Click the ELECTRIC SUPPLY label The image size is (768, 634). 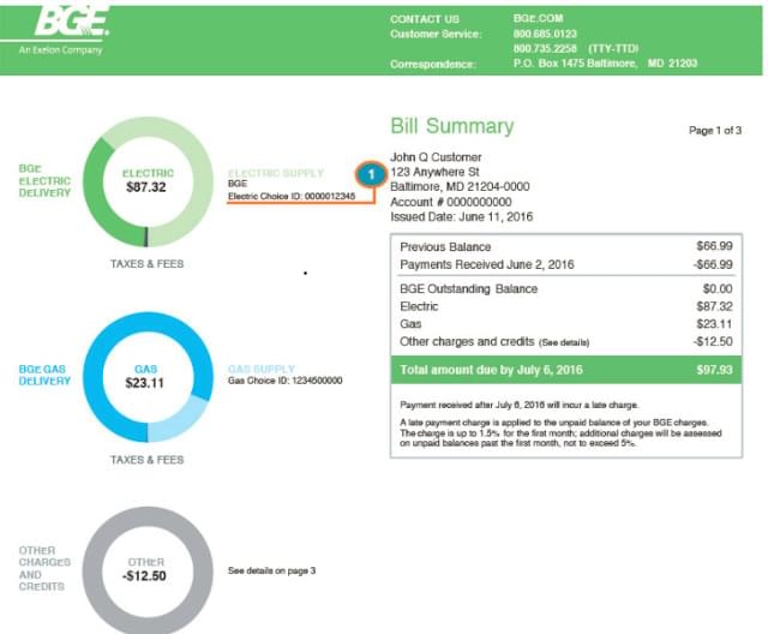tap(276, 173)
